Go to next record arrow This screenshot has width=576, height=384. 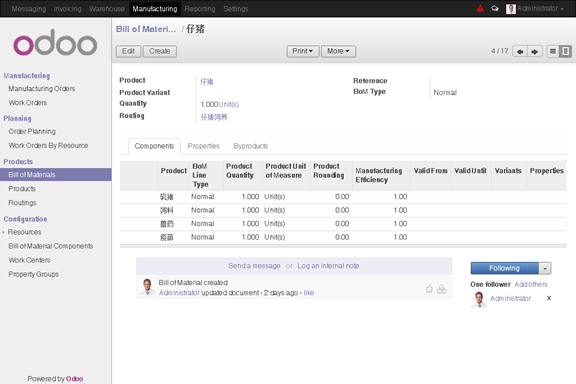click(x=535, y=52)
